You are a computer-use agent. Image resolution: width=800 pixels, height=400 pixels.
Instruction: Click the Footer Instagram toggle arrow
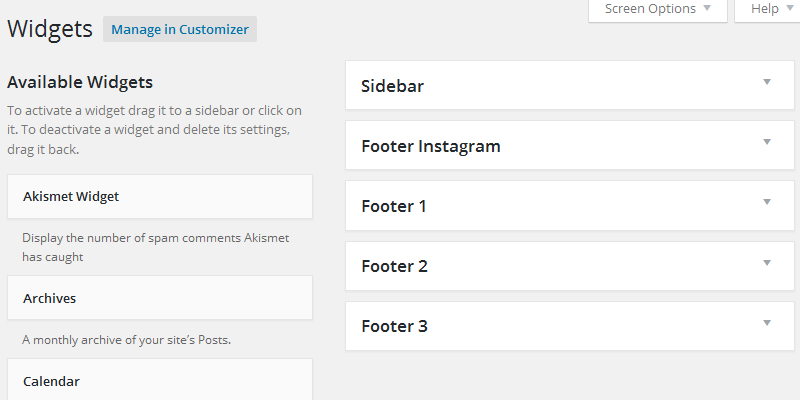tap(767, 142)
